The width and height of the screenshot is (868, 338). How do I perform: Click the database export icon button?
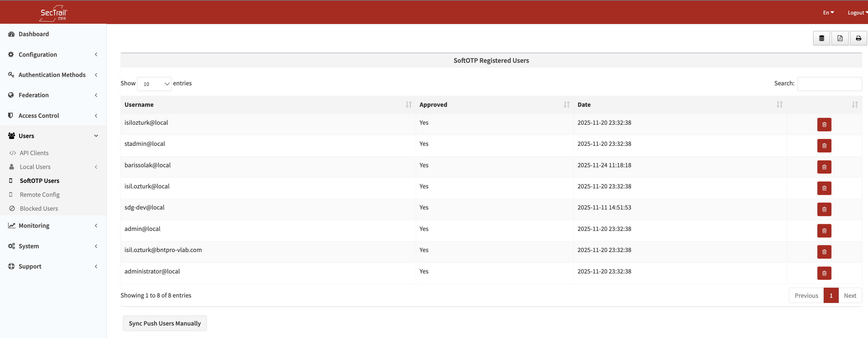tap(821, 38)
